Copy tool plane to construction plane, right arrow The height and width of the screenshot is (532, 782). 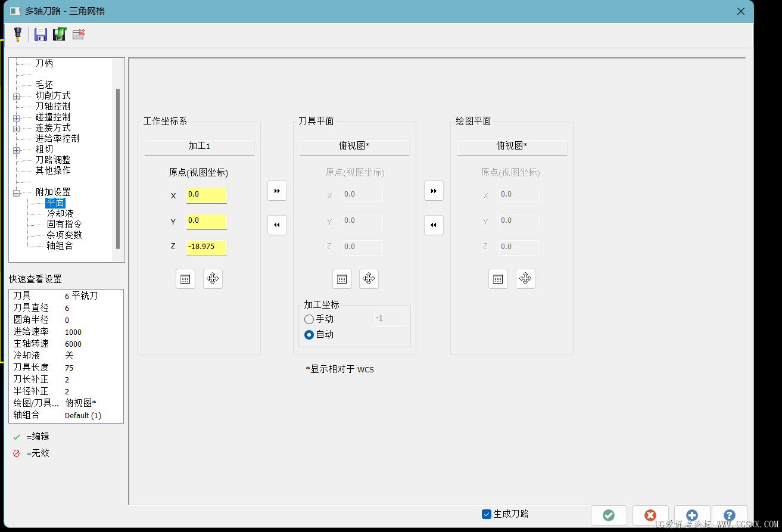tap(434, 191)
